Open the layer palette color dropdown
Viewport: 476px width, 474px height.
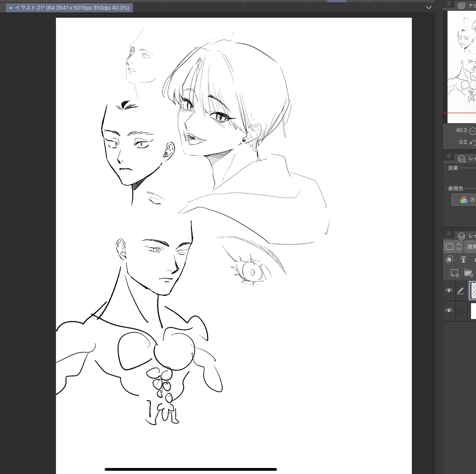pyautogui.click(x=453, y=247)
